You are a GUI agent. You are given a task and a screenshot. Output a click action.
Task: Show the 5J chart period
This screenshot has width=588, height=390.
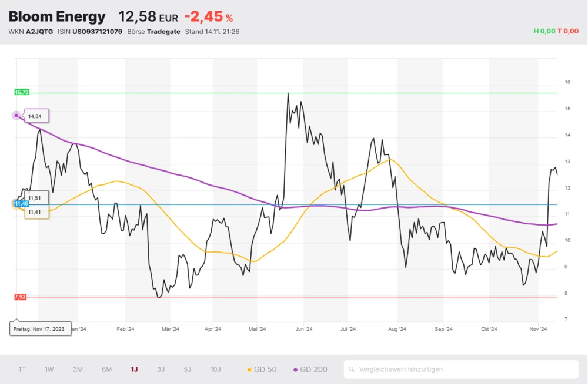click(187, 369)
